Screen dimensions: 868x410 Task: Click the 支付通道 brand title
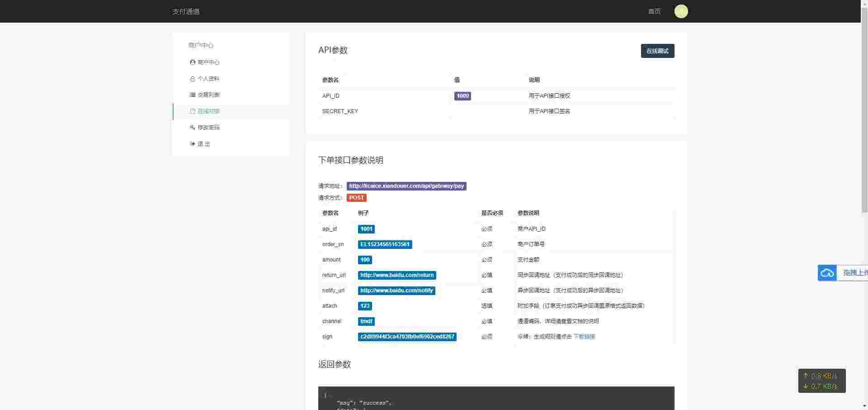tap(186, 11)
